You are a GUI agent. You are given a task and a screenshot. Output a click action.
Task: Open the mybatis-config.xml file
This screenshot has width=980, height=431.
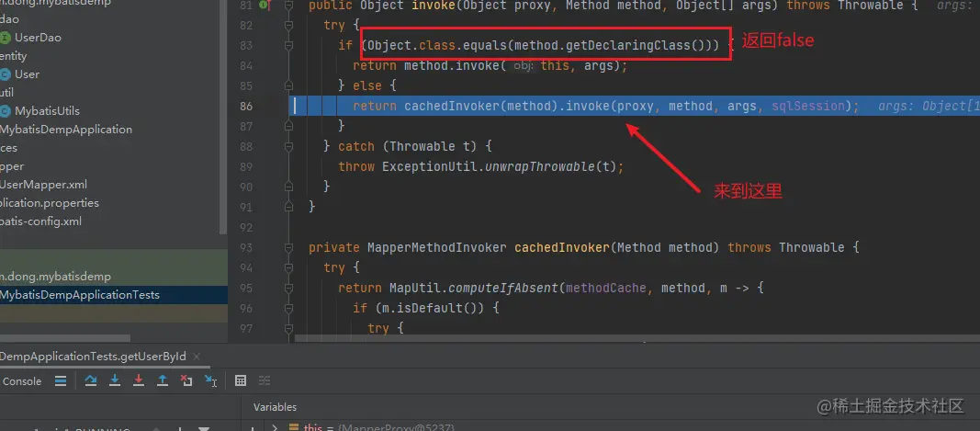click(x=40, y=221)
